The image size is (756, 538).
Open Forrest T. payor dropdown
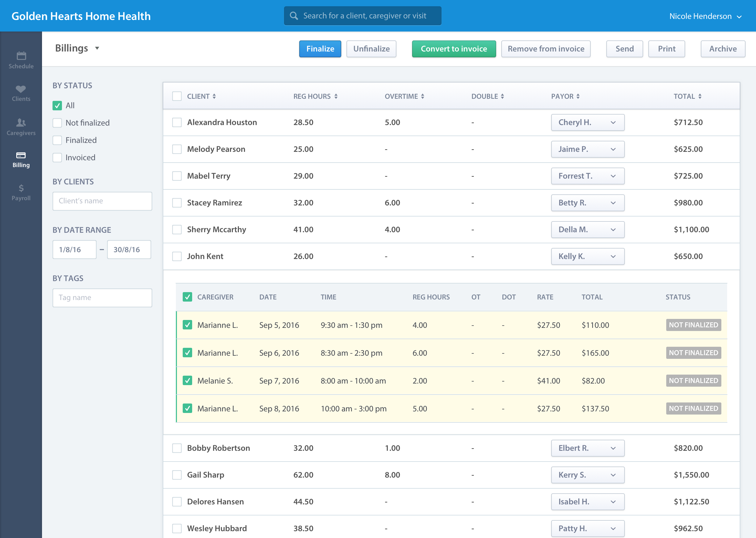coord(588,176)
